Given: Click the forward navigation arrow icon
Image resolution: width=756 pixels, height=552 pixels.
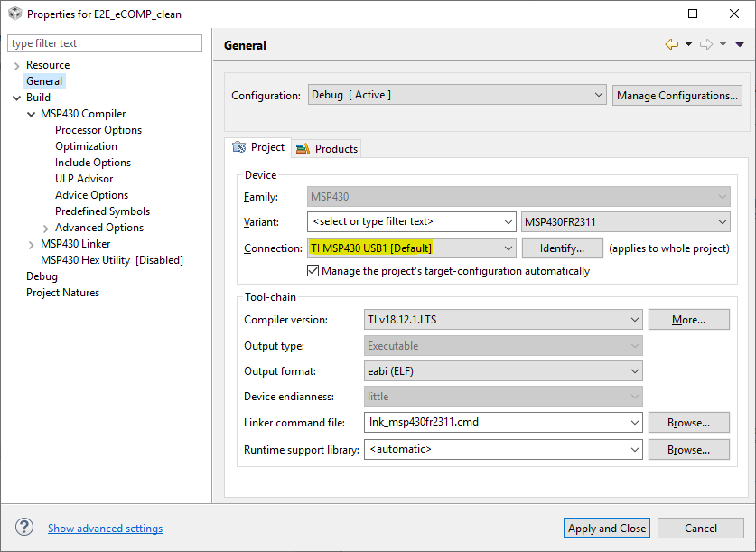Looking at the screenshot, I should coord(706,44).
